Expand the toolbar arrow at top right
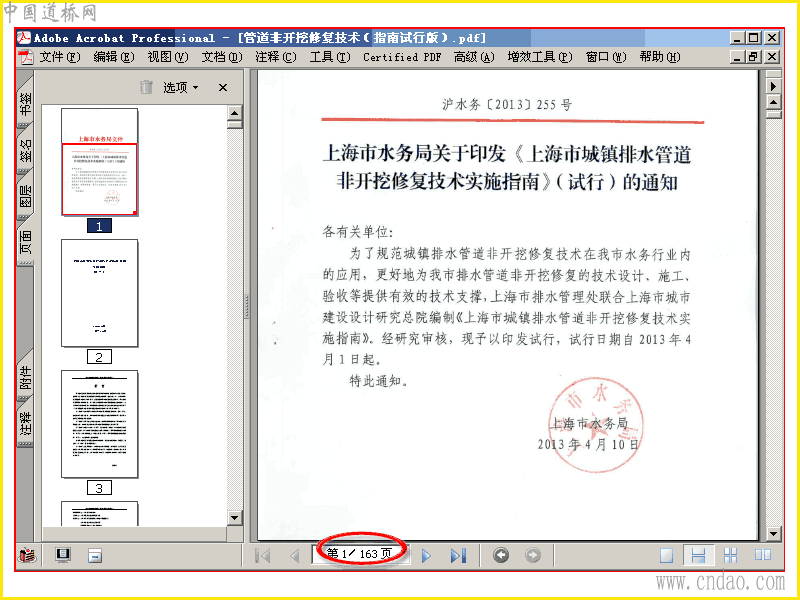 (x=773, y=86)
